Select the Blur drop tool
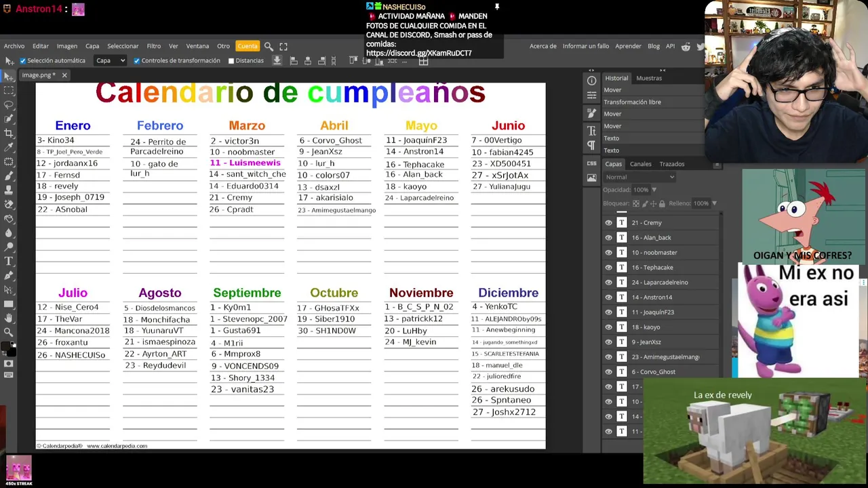This screenshot has width=868, height=488. (9, 232)
